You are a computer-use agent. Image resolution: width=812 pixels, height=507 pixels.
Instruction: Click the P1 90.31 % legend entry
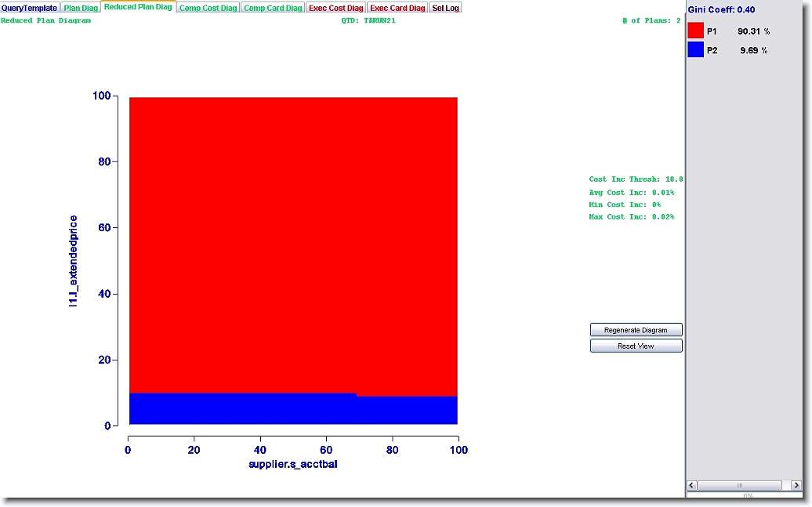click(737, 31)
